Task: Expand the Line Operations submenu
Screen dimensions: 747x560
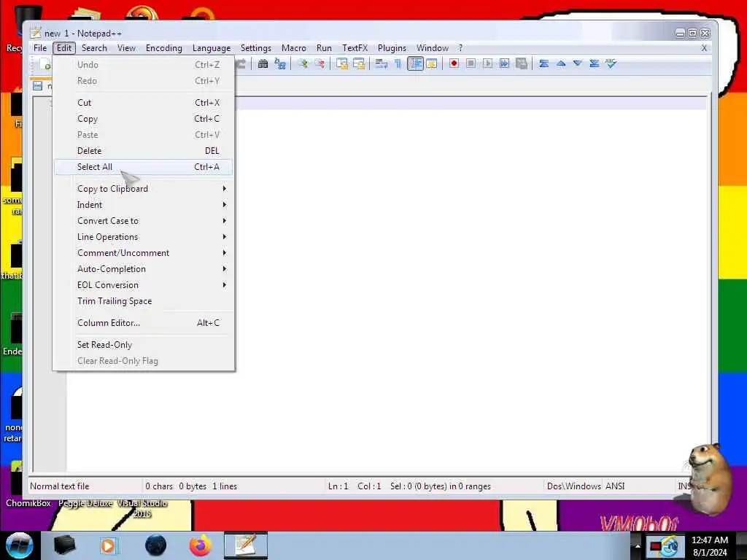Action: pos(144,237)
